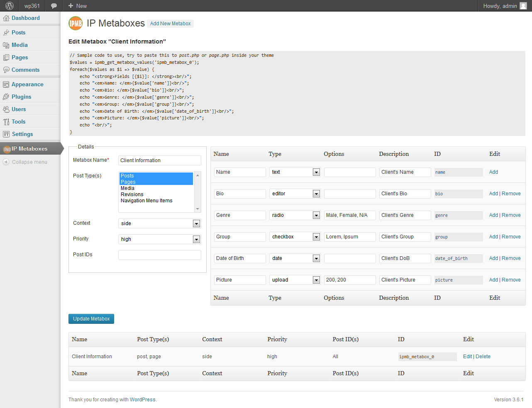
Task: Click the IP Metaboxes sidebar icon
Action: [x=7, y=149]
